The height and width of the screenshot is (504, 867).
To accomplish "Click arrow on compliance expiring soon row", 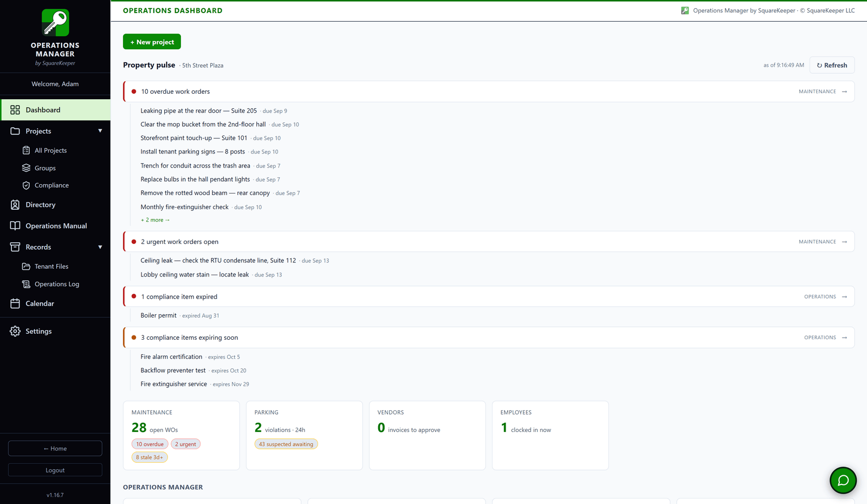I will pyautogui.click(x=844, y=337).
